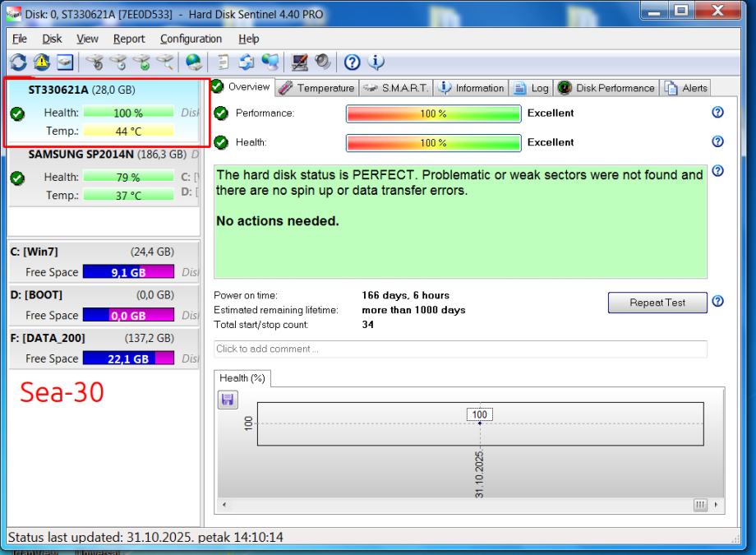The width and height of the screenshot is (756, 555).
Task: Select the ST330621A (28,0 GB) disk entry
Action: [x=104, y=112]
